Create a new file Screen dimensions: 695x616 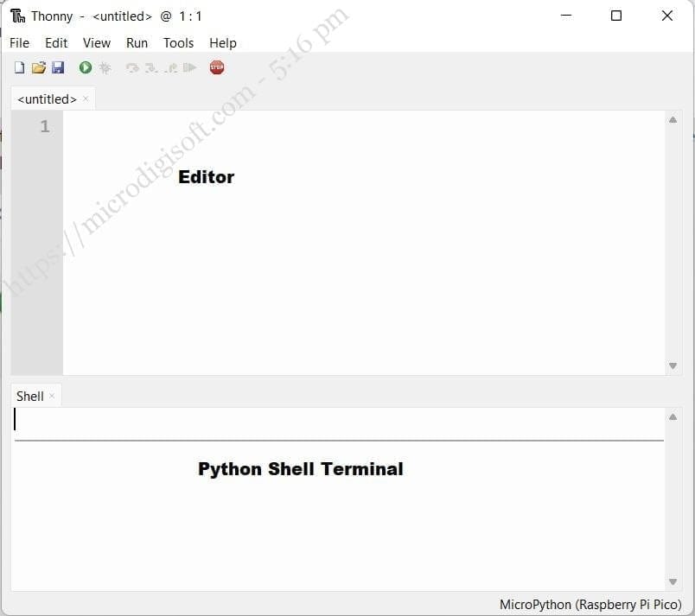pyautogui.click(x=19, y=67)
